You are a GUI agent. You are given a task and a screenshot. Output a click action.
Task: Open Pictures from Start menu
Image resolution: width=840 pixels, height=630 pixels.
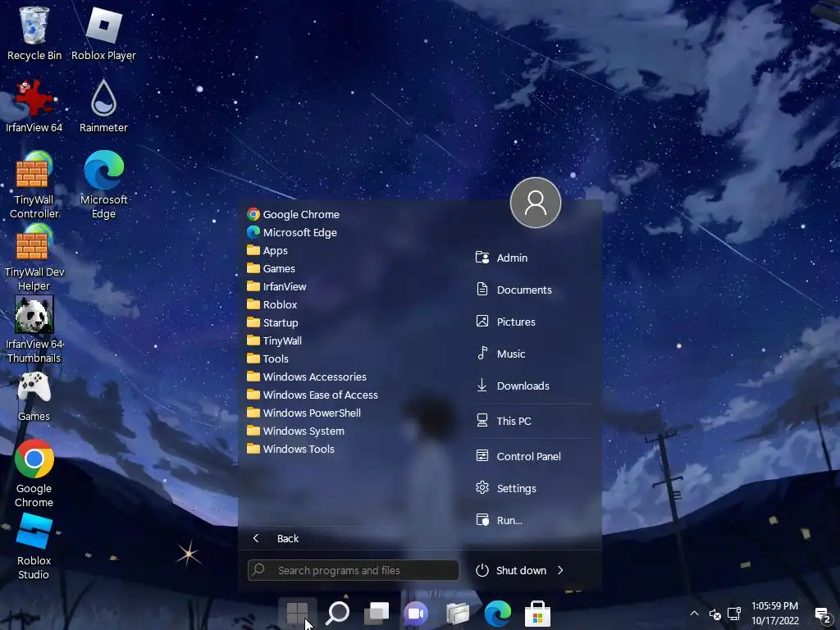pyautogui.click(x=505, y=322)
